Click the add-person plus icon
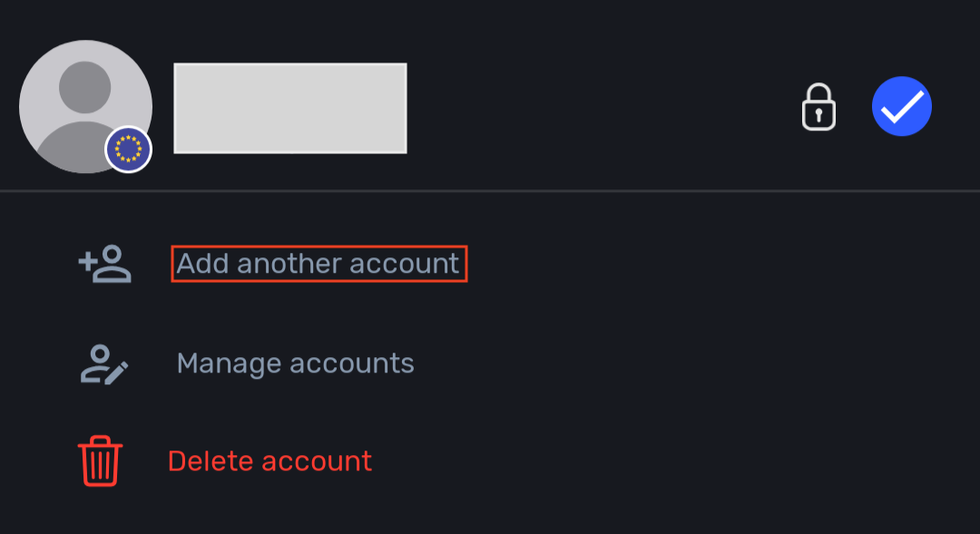This screenshot has width=980, height=534. click(104, 264)
